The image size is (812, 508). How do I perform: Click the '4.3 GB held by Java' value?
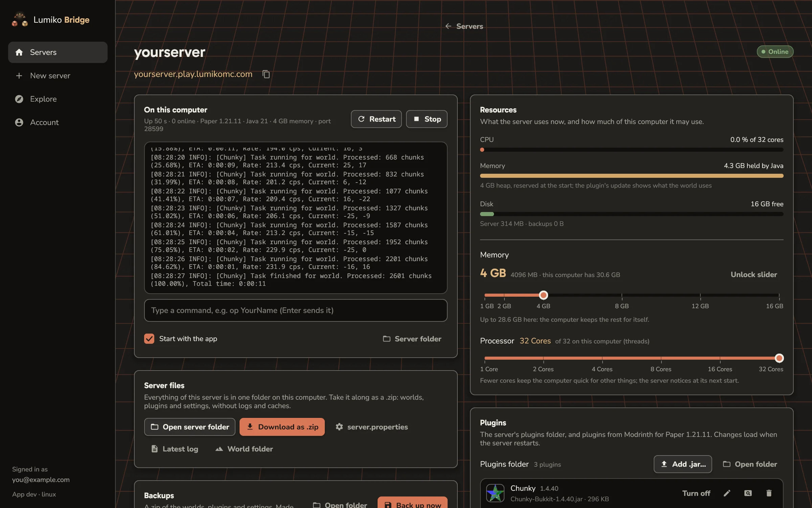tap(753, 166)
